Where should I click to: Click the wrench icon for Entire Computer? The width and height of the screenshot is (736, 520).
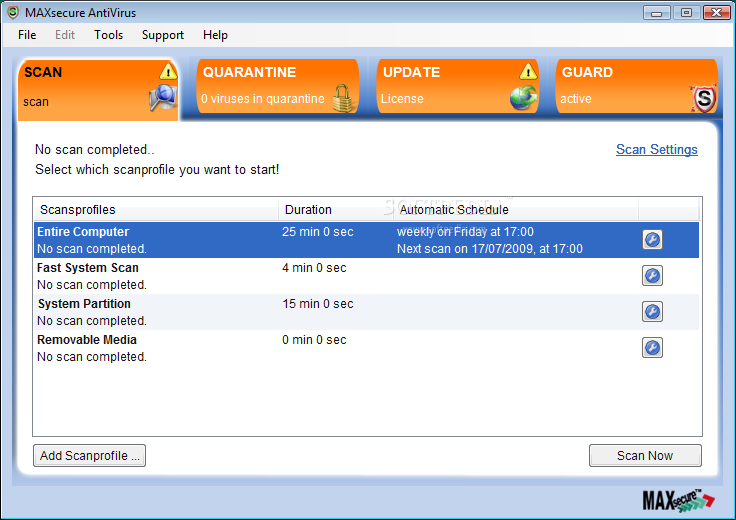[652, 240]
